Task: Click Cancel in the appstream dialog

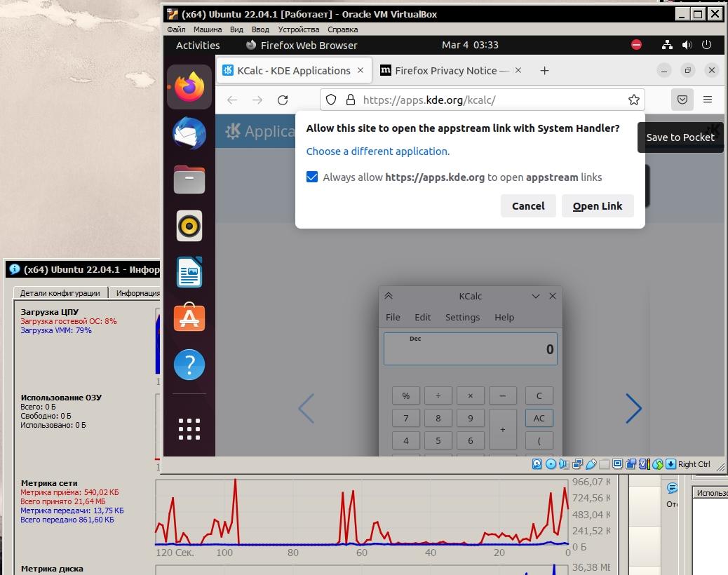Action: pos(528,205)
